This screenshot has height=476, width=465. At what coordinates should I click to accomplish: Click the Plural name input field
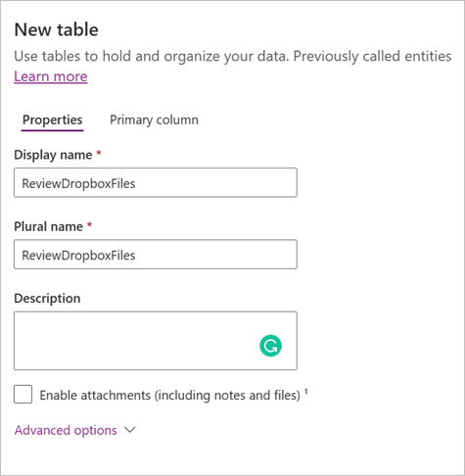point(156,255)
